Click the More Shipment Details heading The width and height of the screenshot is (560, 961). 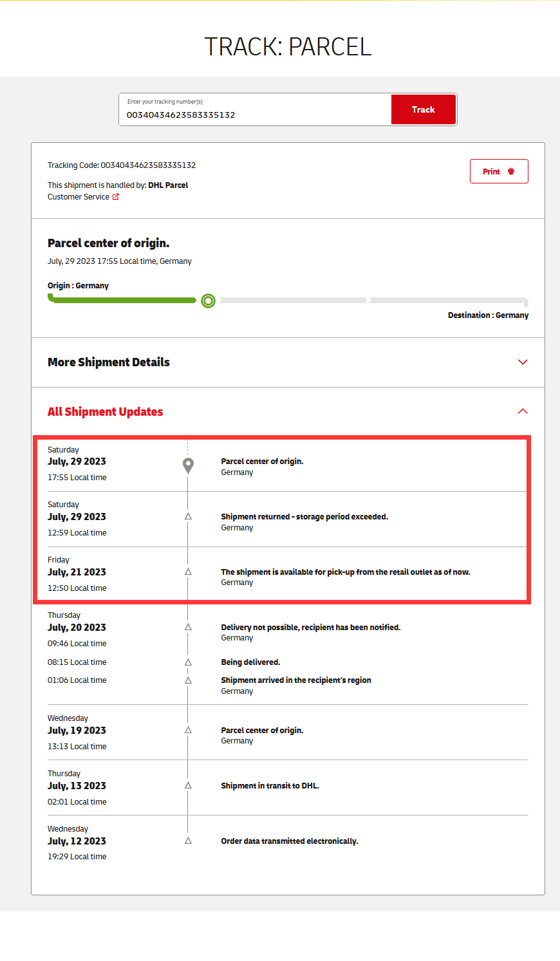coord(109,362)
